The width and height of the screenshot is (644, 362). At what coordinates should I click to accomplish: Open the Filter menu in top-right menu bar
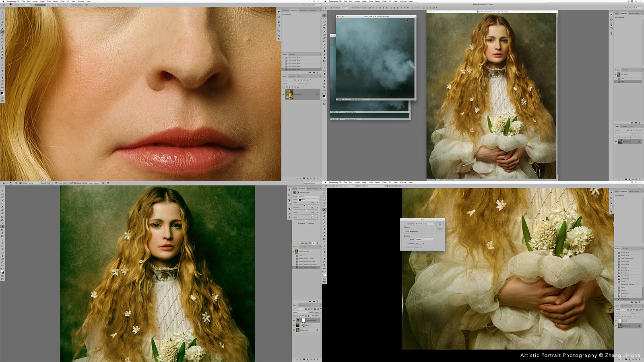384,1
